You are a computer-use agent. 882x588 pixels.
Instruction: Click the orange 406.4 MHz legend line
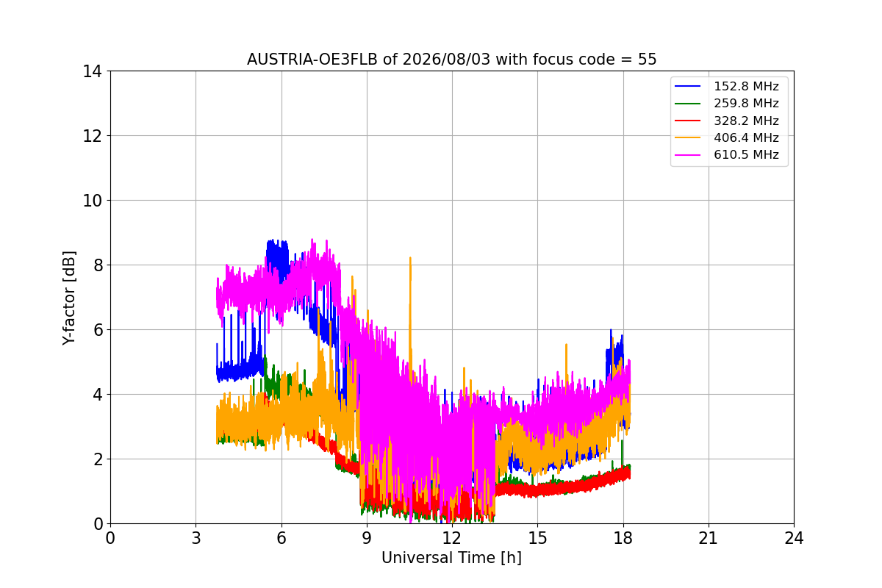(689, 137)
